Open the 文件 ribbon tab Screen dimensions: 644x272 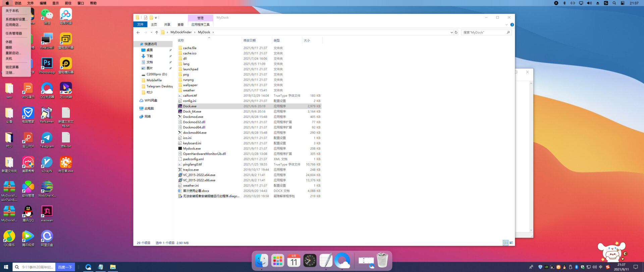click(x=140, y=25)
